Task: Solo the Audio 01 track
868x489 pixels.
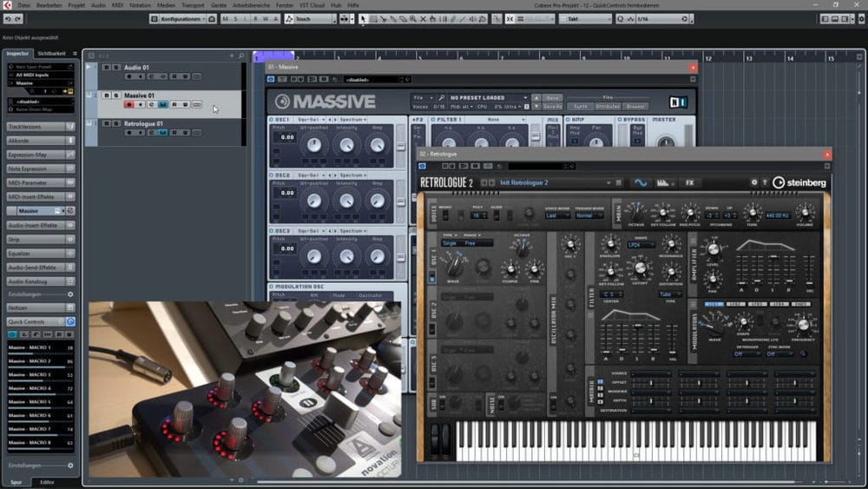Action: pos(116,68)
